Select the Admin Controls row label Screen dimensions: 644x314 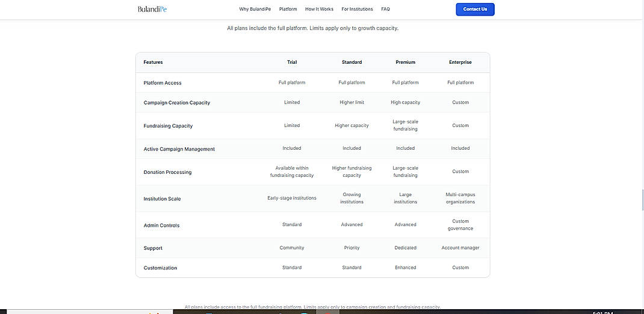click(x=161, y=226)
